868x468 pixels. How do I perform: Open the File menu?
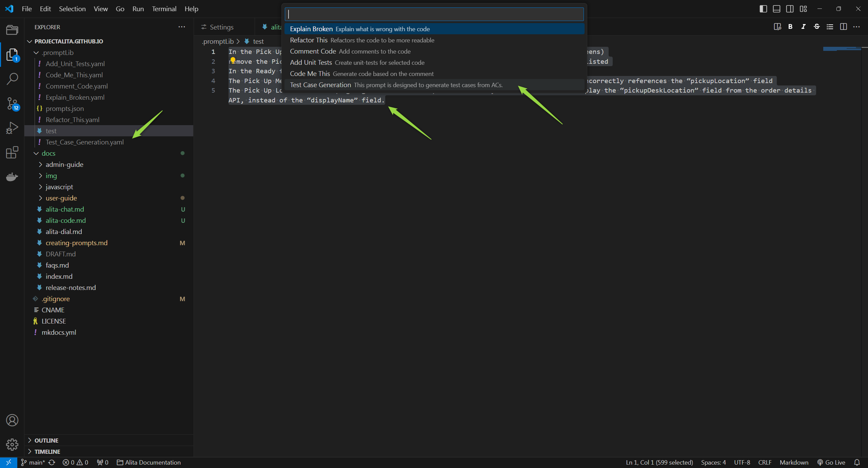pyautogui.click(x=27, y=9)
